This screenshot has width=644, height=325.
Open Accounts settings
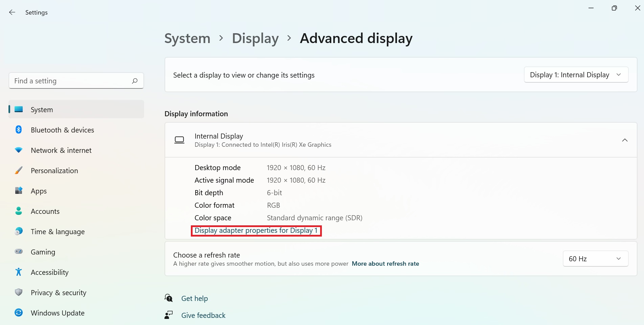tap(45, 211)
